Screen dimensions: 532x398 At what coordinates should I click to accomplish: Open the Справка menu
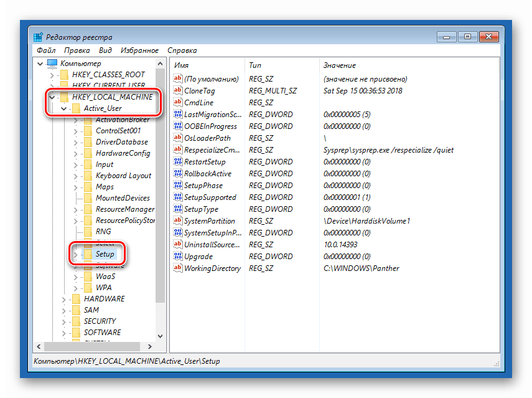point(182,50)
